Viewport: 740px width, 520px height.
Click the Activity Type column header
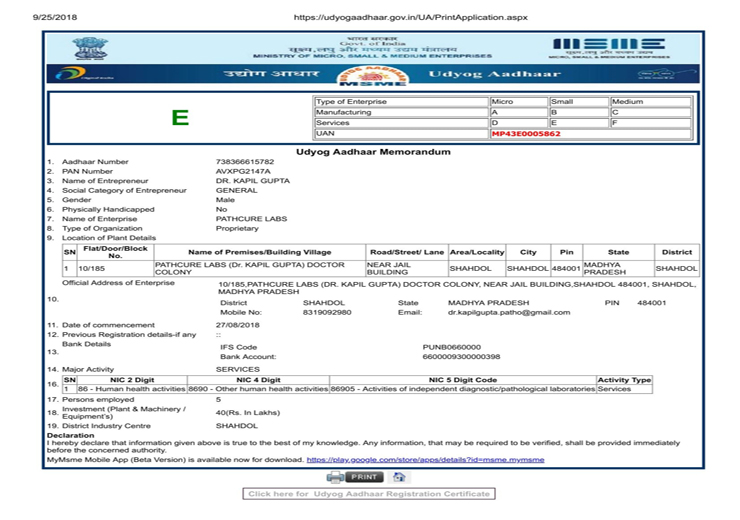click(624, 380)
